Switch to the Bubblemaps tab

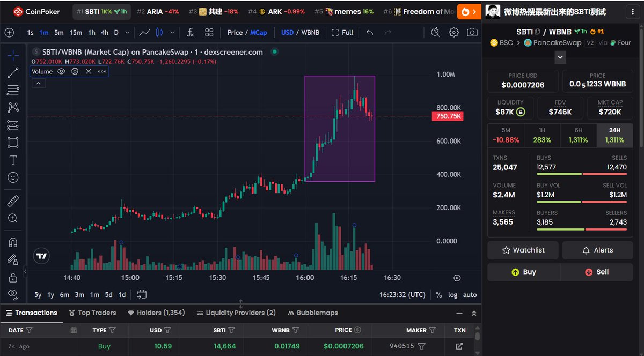[x=313, y=313]
